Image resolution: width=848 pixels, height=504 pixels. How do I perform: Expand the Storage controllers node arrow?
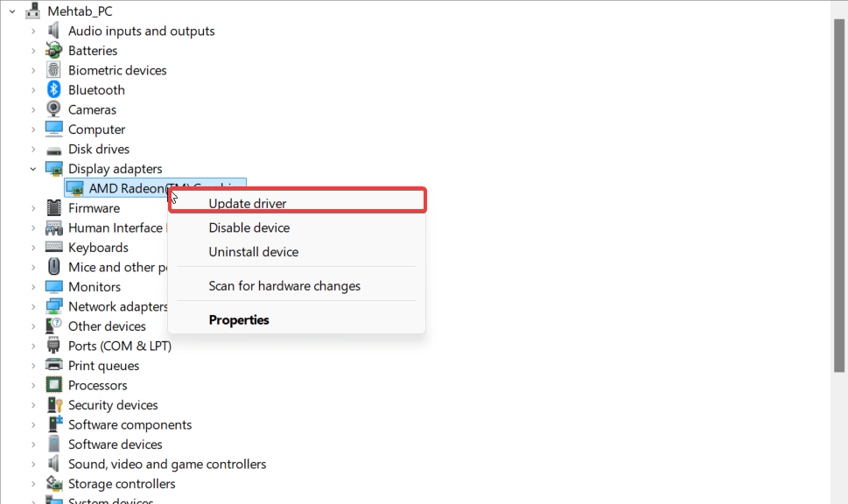[x=33, y=484]
